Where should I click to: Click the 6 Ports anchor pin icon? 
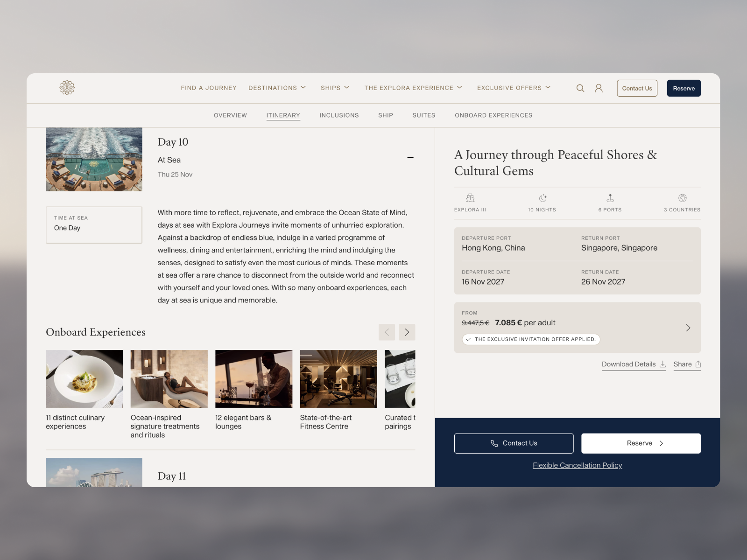[x=610, y=198]
